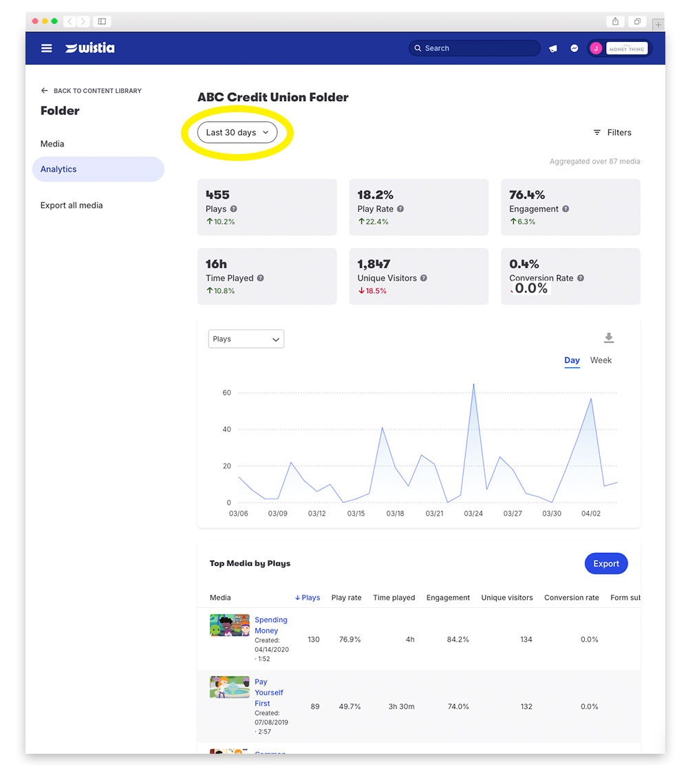Click the announcements megaphone icon
Viewport: 688px width, 784px height.
click(x=553, y=49)
